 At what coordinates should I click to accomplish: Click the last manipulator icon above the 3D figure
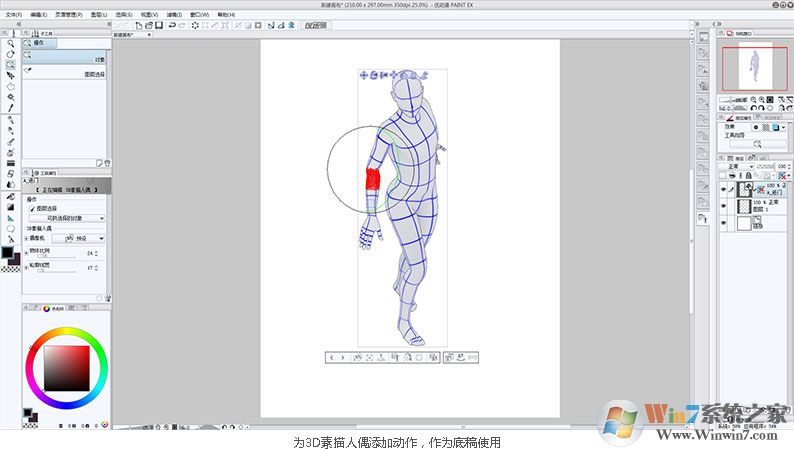[x=424, y=75]
